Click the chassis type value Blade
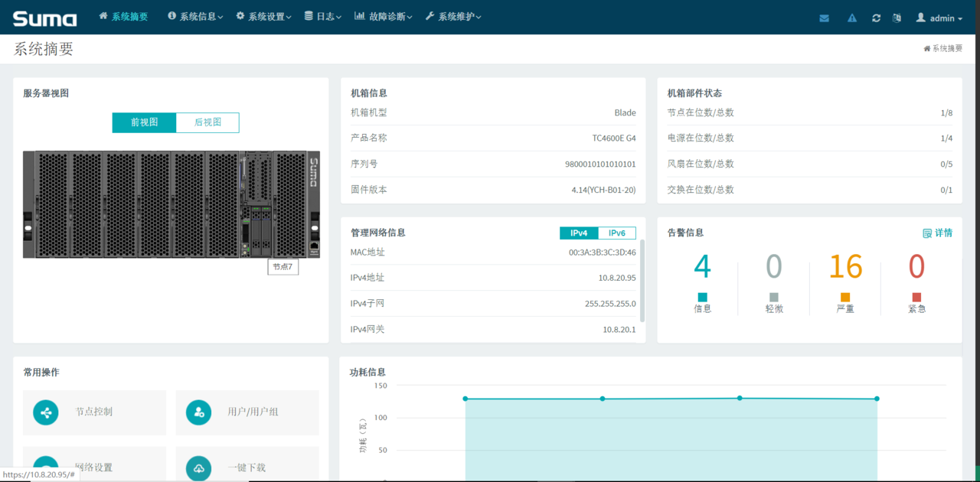Image resolution: width=980 pixels, height=482 pixels. point(625,113)
